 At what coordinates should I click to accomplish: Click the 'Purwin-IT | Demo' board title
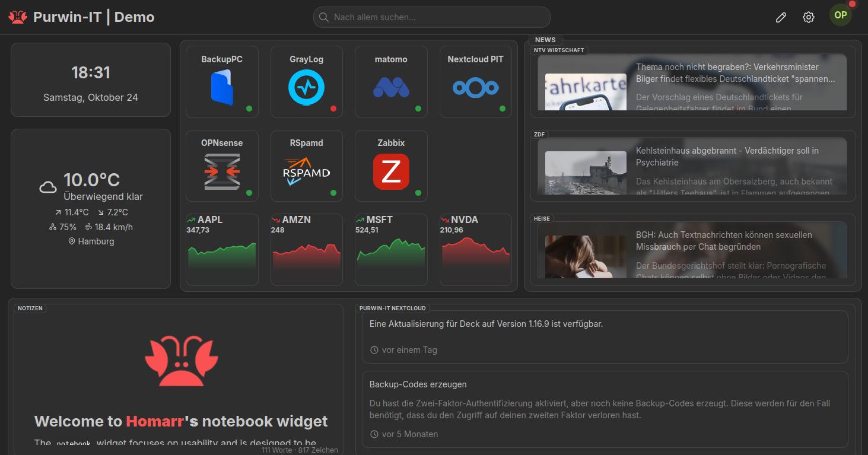pos(94,17)
